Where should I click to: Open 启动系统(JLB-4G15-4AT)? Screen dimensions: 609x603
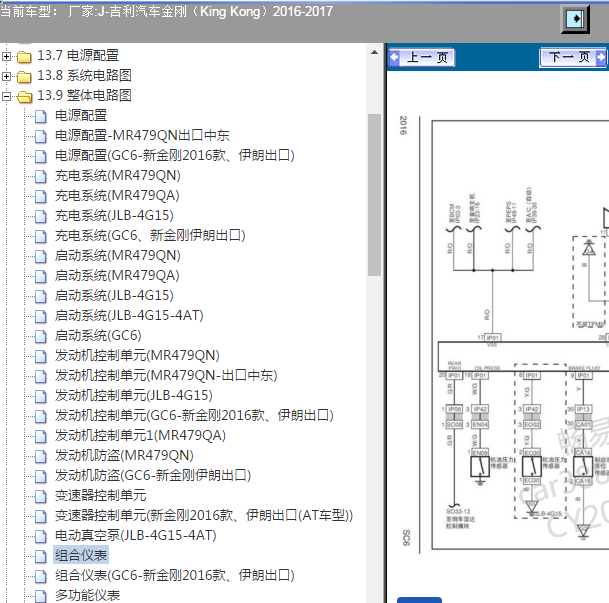pos(129,315)
